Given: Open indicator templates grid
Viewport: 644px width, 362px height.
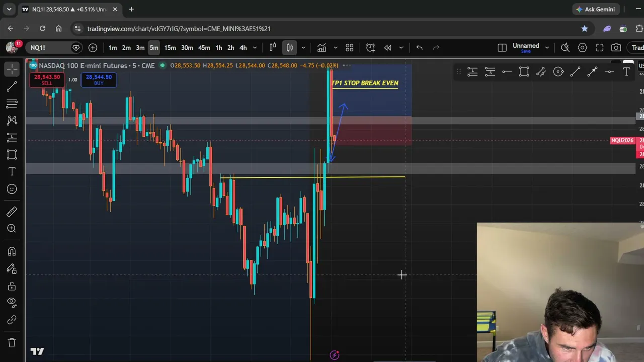Looking at the screenshot, I should tap(350, 48).
